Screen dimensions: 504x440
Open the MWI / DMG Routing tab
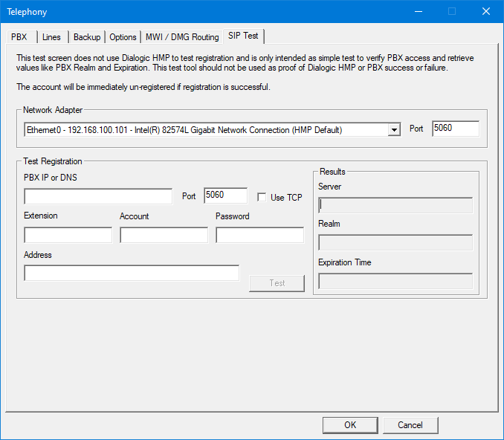pyautogui.click(x=182, y=37)
